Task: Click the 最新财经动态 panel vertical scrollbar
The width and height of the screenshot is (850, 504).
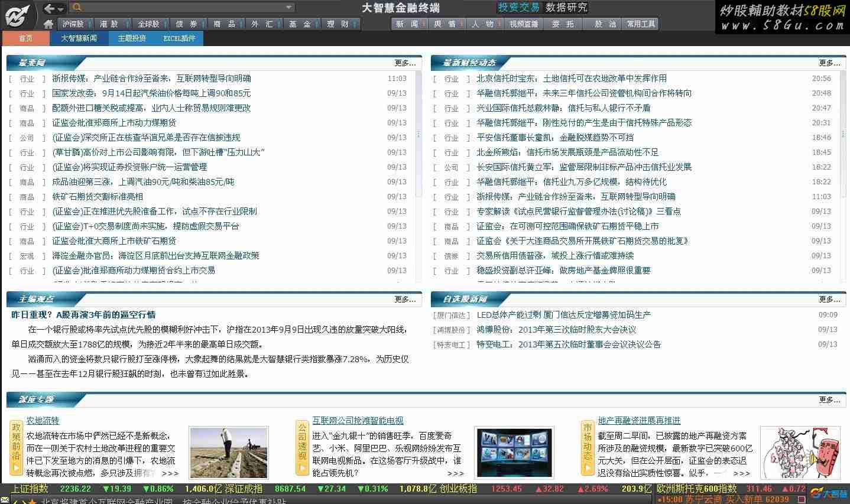Action: [843, 133]
